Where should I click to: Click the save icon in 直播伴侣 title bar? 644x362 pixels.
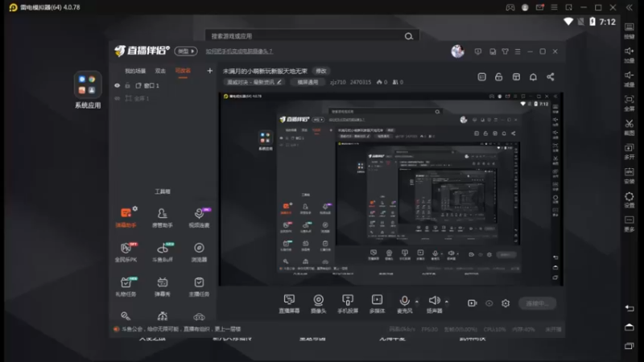pos(493,51)
